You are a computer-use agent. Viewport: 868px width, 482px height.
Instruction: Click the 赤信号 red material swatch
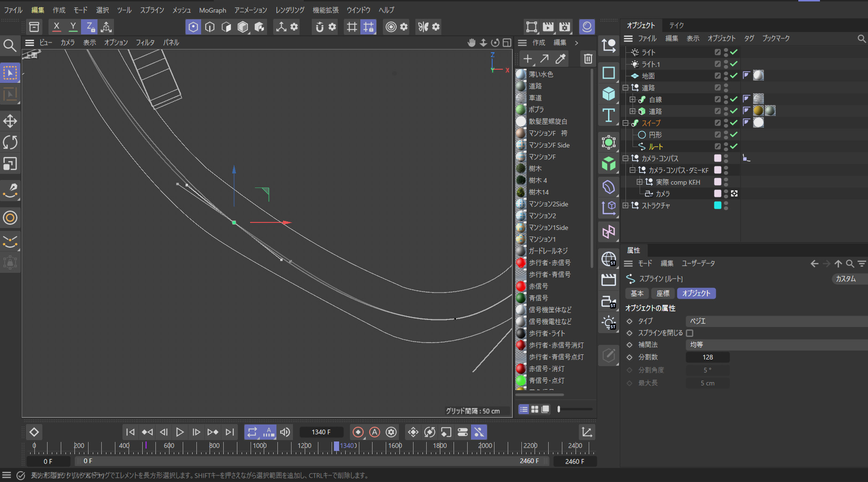point(521,286)
